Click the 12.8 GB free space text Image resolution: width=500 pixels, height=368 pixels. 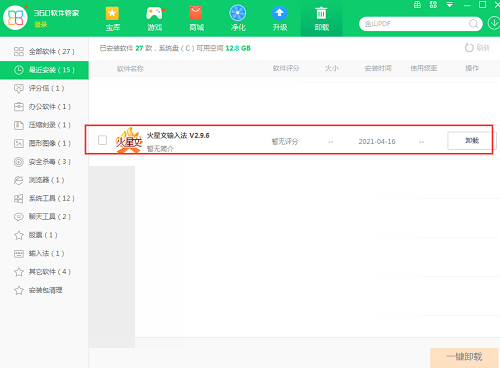pyautogui.click(x=238, y=48)
